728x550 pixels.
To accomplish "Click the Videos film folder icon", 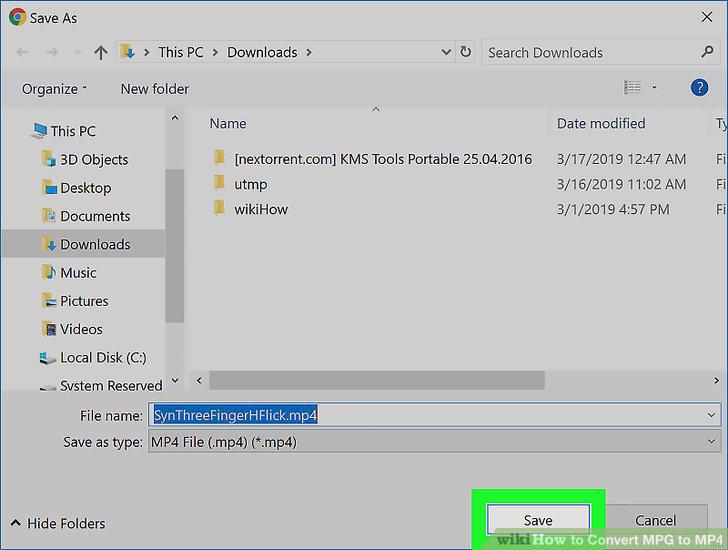I will pyautogui.click(x=49, y=329).
